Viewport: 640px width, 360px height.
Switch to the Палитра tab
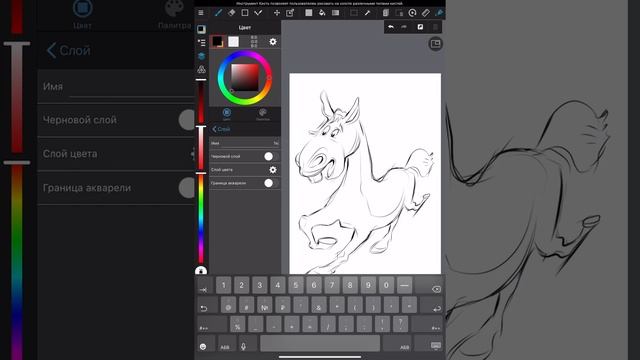pyautogui.click(x=262, y=114)
